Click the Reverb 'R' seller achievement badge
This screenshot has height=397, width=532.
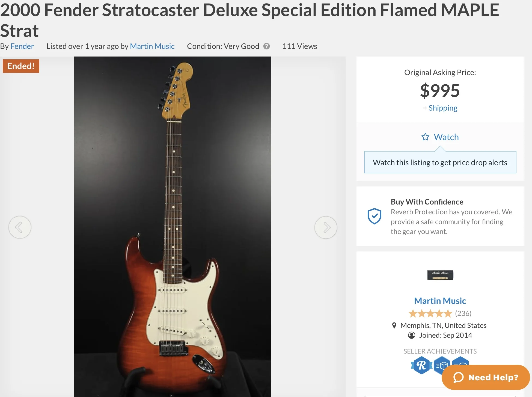421,365
